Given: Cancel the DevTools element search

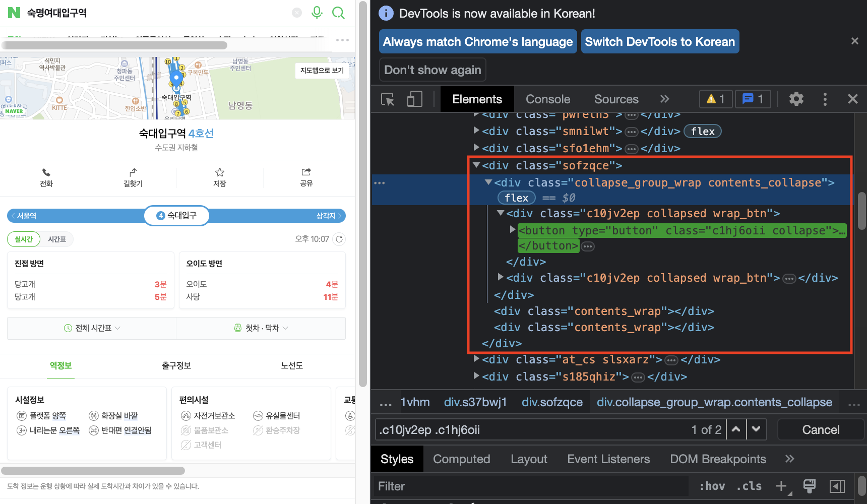Looking at the screenshot, I should pos(821,429).
